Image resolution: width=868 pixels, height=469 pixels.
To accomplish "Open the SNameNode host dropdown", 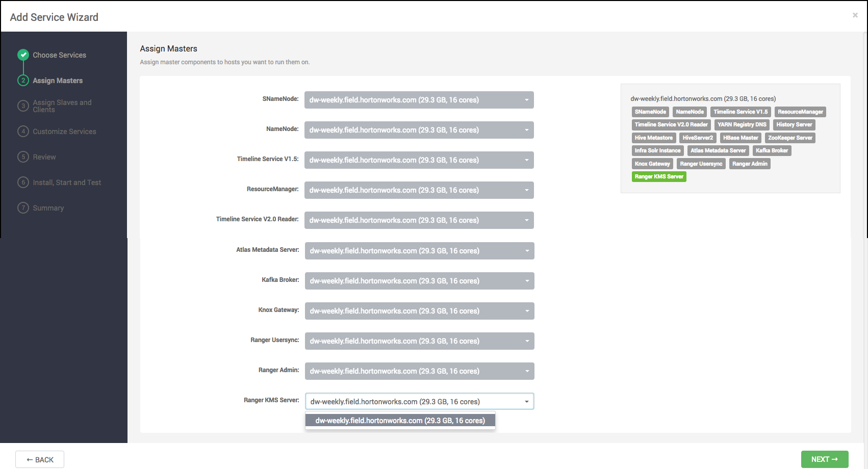I will (419, 100).
